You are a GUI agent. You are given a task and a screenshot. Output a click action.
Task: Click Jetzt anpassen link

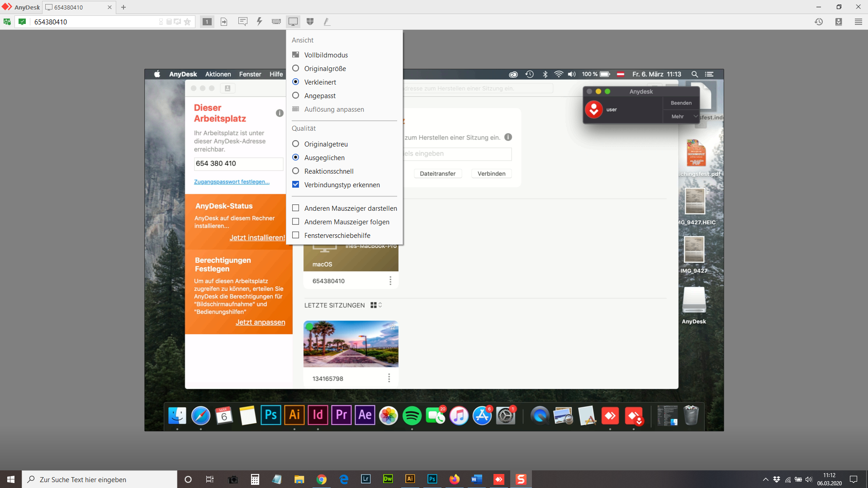point(260,322)
